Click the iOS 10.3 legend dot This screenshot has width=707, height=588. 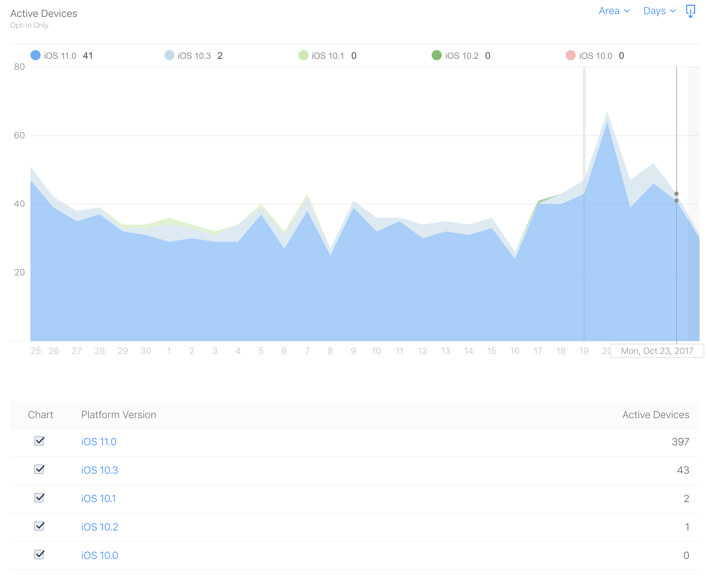[x=169, y=55]
